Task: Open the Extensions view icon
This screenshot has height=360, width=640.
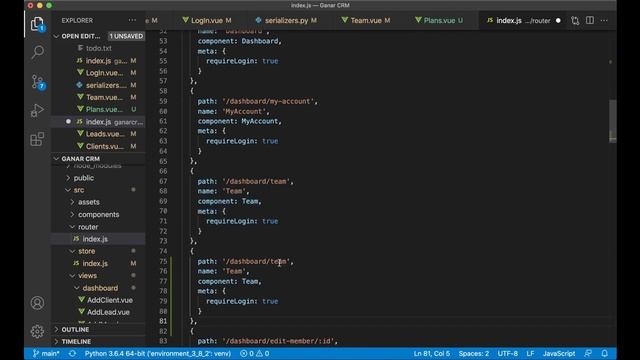Action: coord(37,139)
